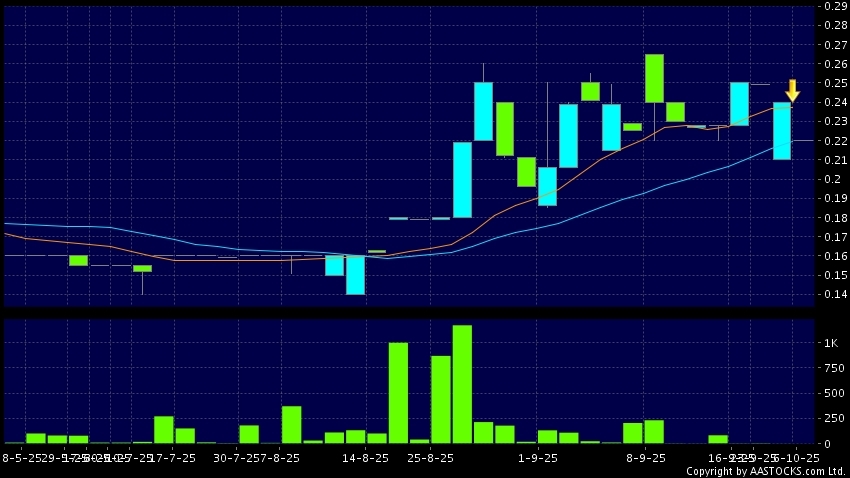Click the highest green candlestick near 0.265
This screenshot has width=850, height=478.
click(655, 78)
